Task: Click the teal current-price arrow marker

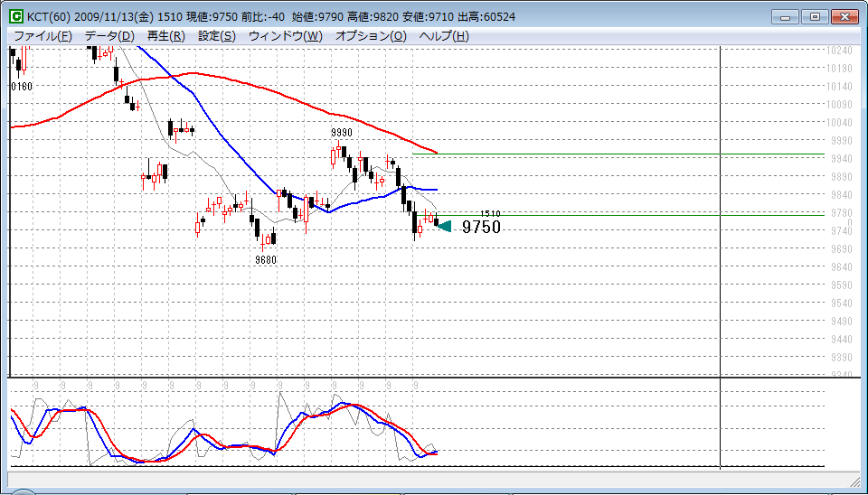Action: coord(443,225)
